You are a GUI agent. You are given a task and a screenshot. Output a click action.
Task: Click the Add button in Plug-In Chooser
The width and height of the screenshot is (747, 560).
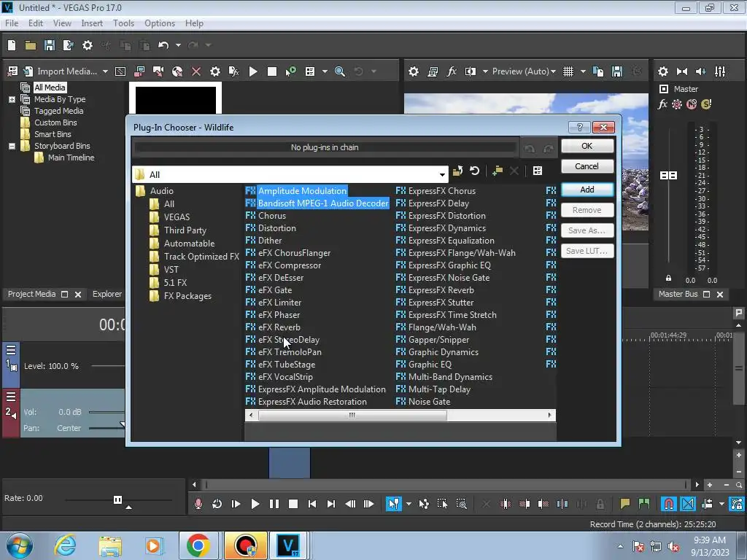[x=587, y=190]
